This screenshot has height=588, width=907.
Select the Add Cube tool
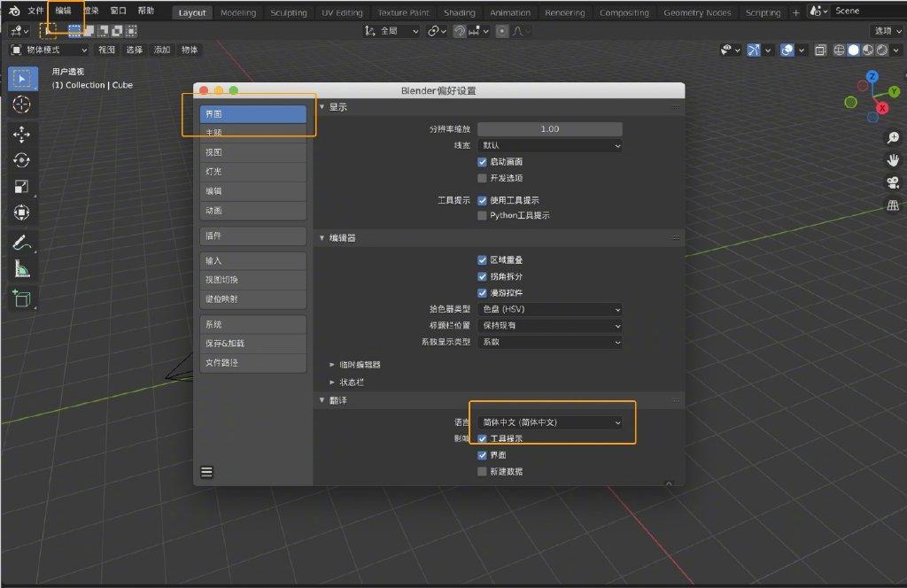coord(22,298)
